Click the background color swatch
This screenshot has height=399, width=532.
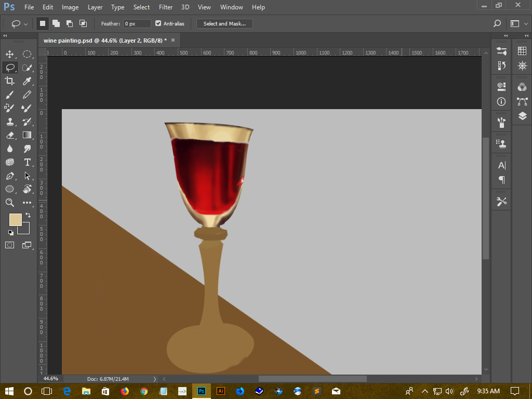[26, 230]
